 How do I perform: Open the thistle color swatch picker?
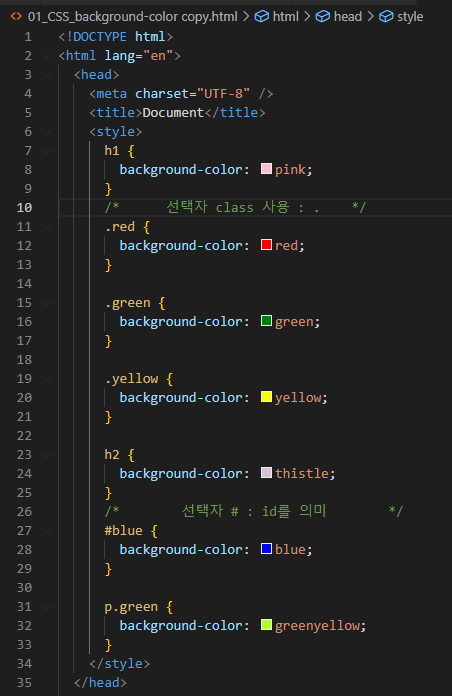(x=266, y=473)
